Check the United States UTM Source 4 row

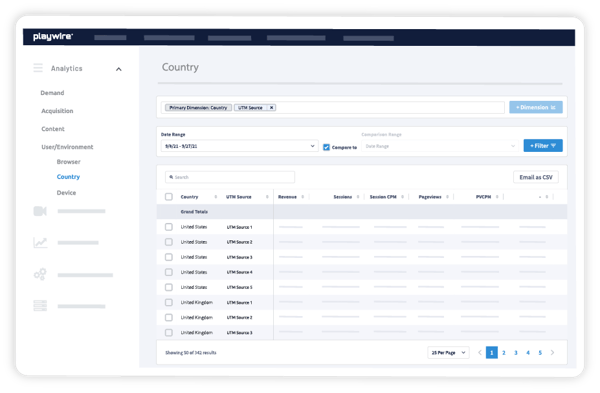tap(169, 272)
